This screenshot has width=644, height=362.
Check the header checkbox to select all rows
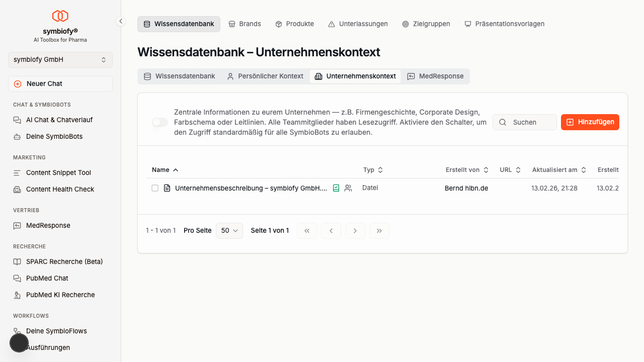click(x=155, y=169)
